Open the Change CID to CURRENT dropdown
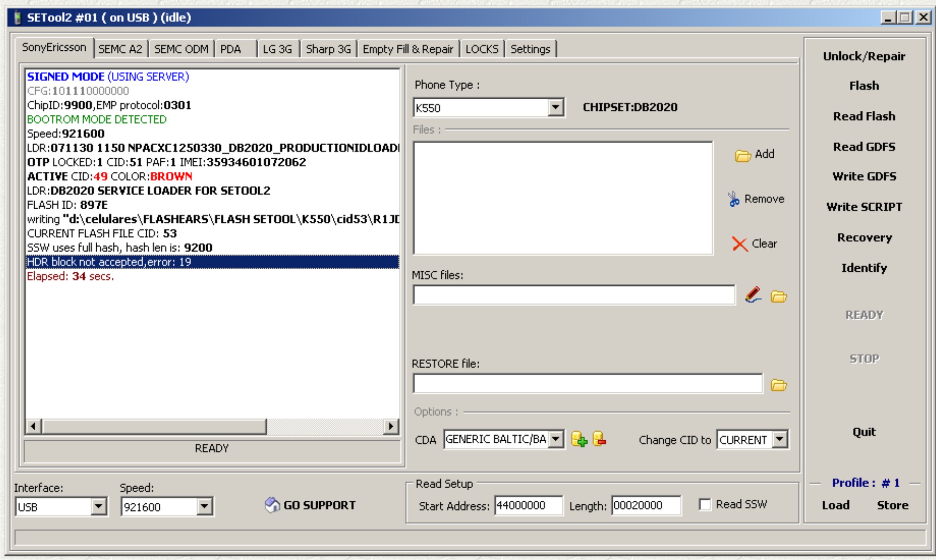 [x=780, y=439]
